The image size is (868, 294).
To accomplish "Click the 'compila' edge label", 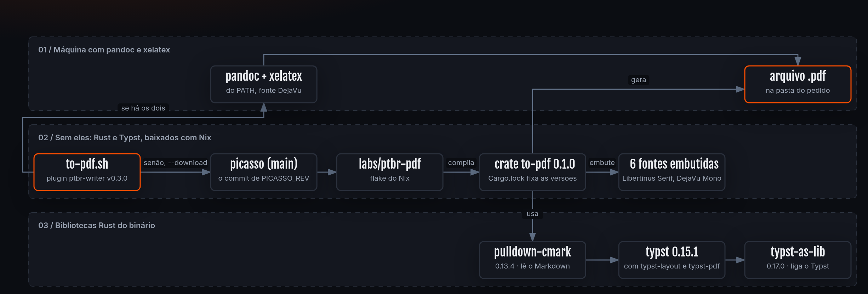I will tap(461, 163).
